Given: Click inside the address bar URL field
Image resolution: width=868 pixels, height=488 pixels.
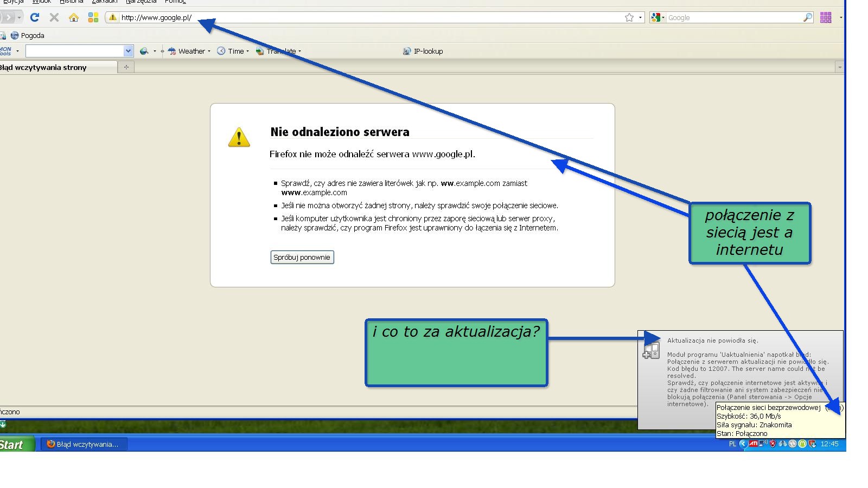Looking at the screenshot, I should pos(325,17).
